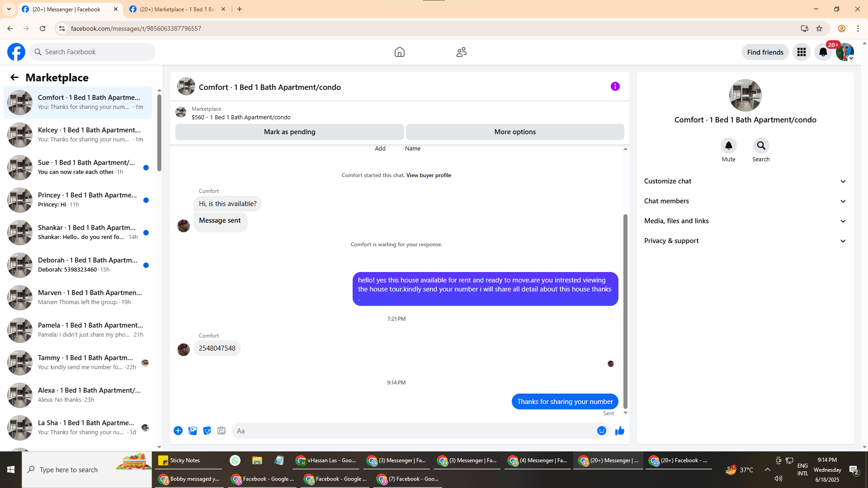Open the Princey conversation
The image size is (868, 488).
pyautogui.click(x=78, y=200)
